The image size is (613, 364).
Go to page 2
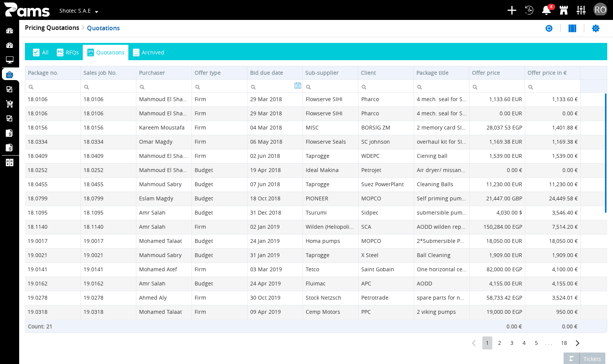tap(500, 343)
